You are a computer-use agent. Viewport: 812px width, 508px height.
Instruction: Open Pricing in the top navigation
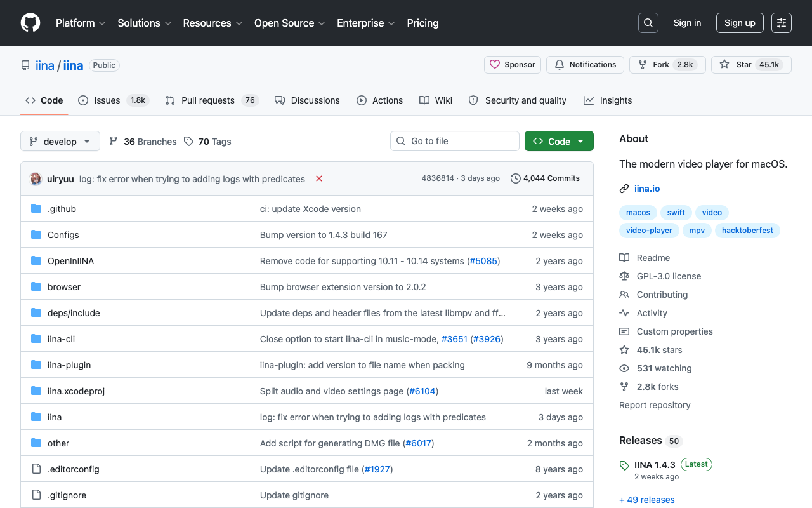click(x=422, y=23)
